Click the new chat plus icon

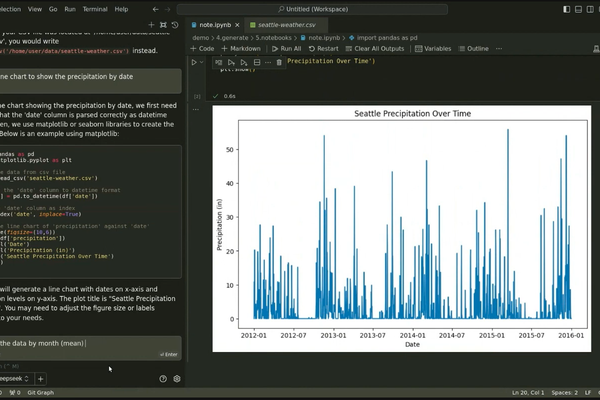[x=151, y=24]
